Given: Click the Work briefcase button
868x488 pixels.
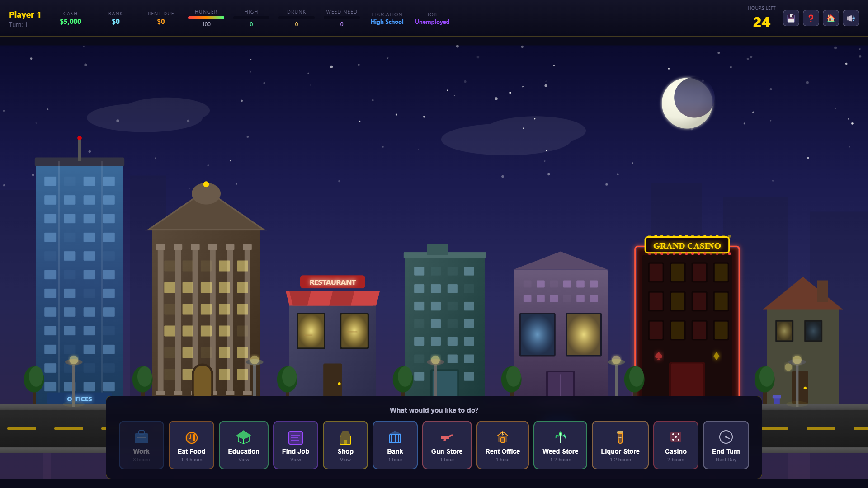Looking at the screenshot, I should click(x=141, y=445).
